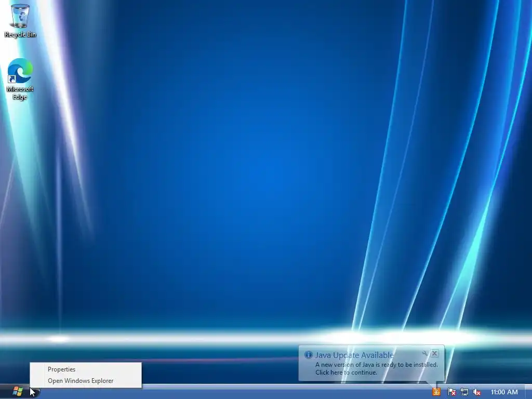Click the Show Desktop strip beside clock
532x399 pixels.
click(528, 392)
